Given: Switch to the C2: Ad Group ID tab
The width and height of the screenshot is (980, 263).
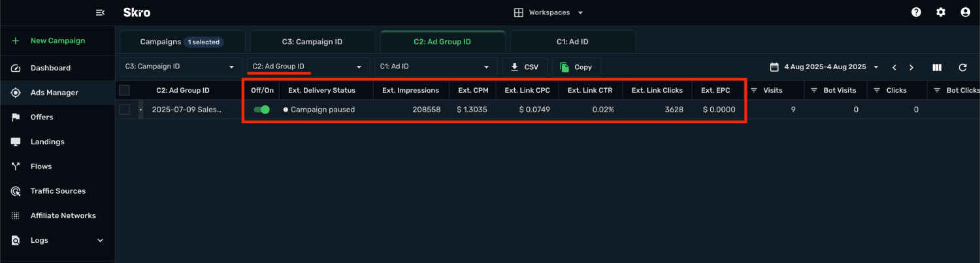Looking at the screenshot, I should click(x=442, y=42).
